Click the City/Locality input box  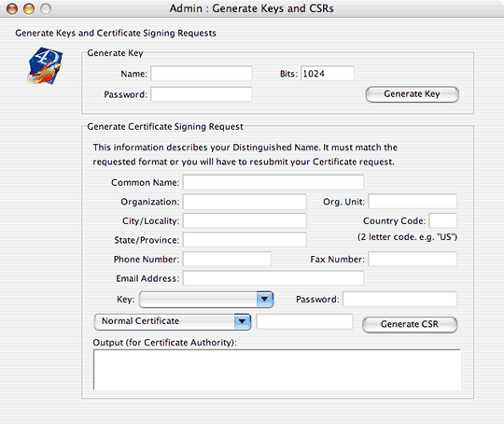[245, 221]
